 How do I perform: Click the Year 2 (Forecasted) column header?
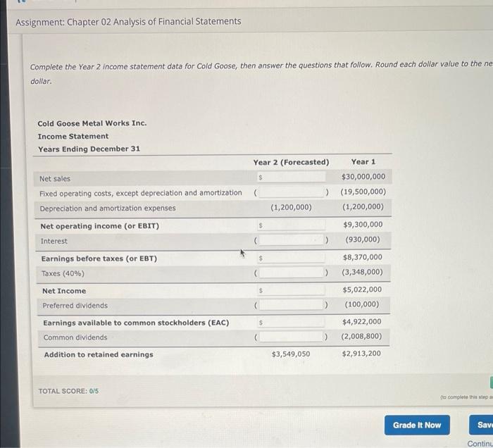pyautogui.click(x=291, y=162)
